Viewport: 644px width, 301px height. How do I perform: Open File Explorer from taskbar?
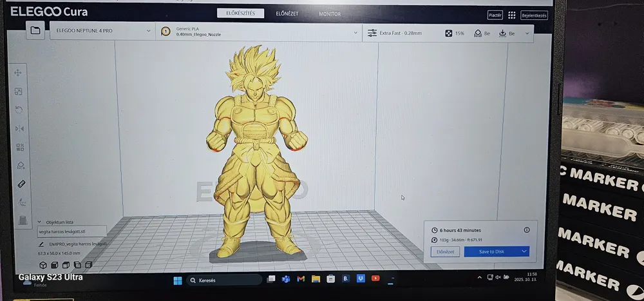pos(316,279)
